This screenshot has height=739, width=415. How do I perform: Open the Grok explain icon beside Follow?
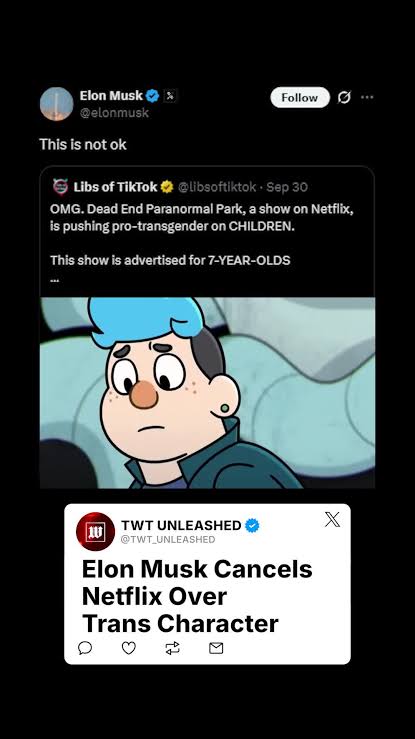[344, 98]
